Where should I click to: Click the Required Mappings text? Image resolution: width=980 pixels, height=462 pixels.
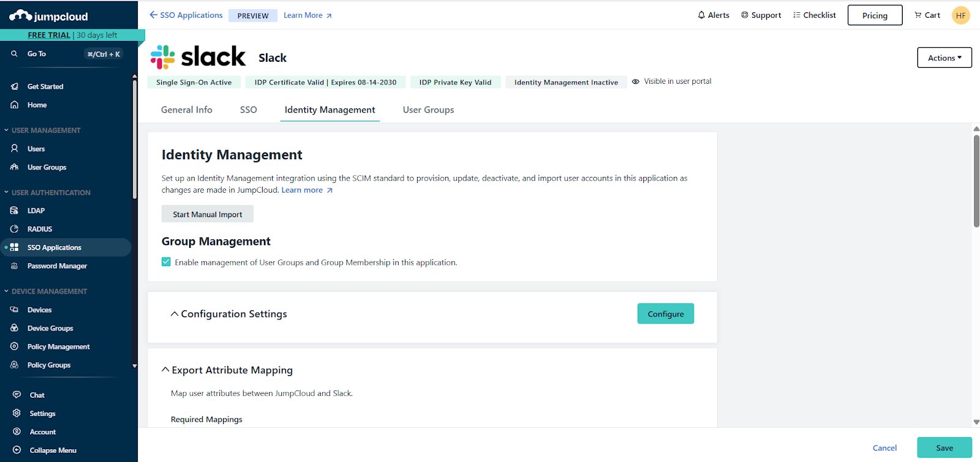206,419
